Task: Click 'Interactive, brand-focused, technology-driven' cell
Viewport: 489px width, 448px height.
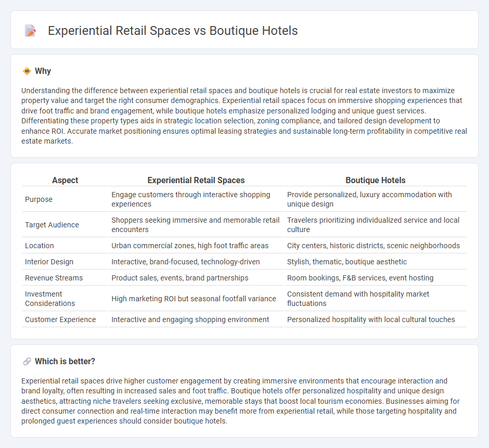Action: tap(196, 262)
